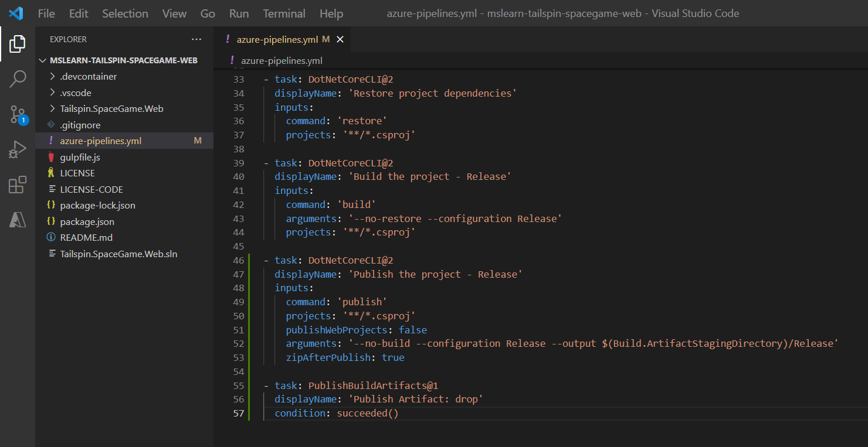
Task: Click PublishBuildArtifacts@1 task name
Action: coord(374,385)
